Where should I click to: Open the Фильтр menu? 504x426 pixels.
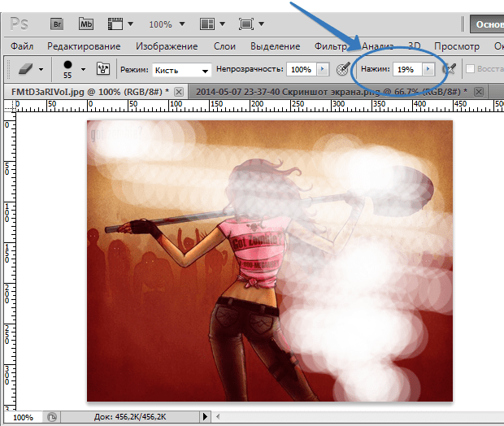(330, 46)
